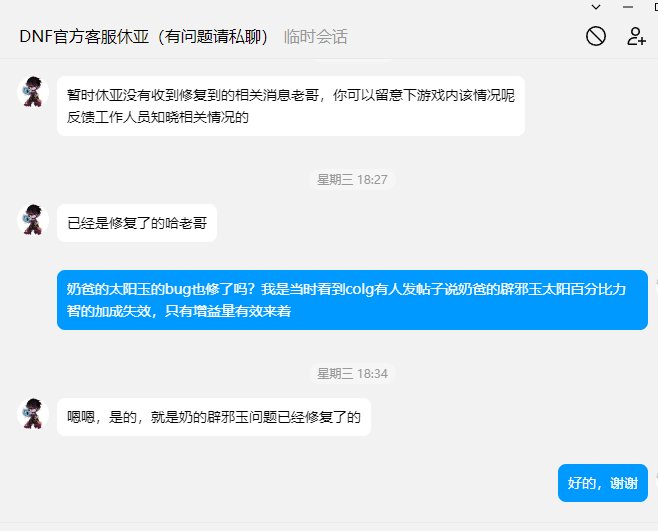658x531 pixels.
Task: Select the '暂时休亚没有收到修复' message bubble
Action: [291, 106]
